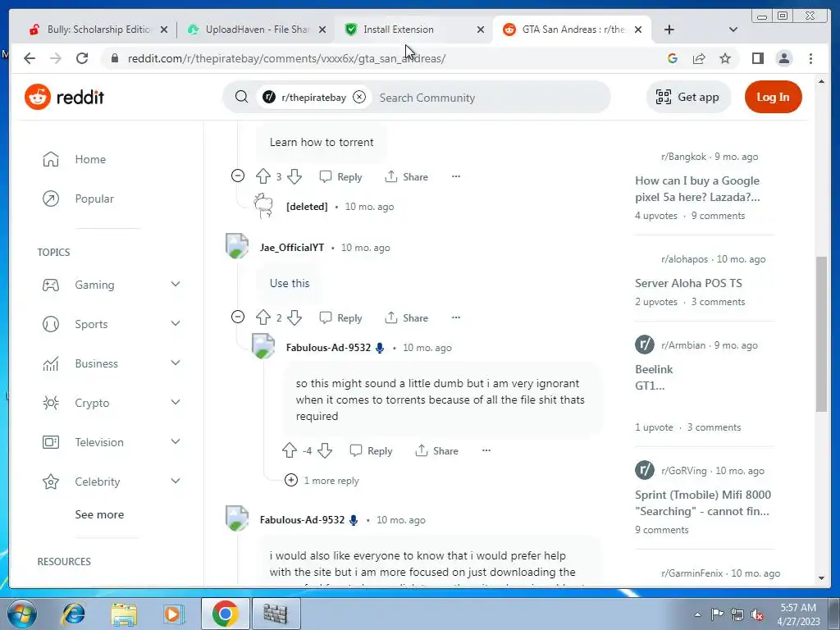Toggle the browser side panel

tap(757, 58)
